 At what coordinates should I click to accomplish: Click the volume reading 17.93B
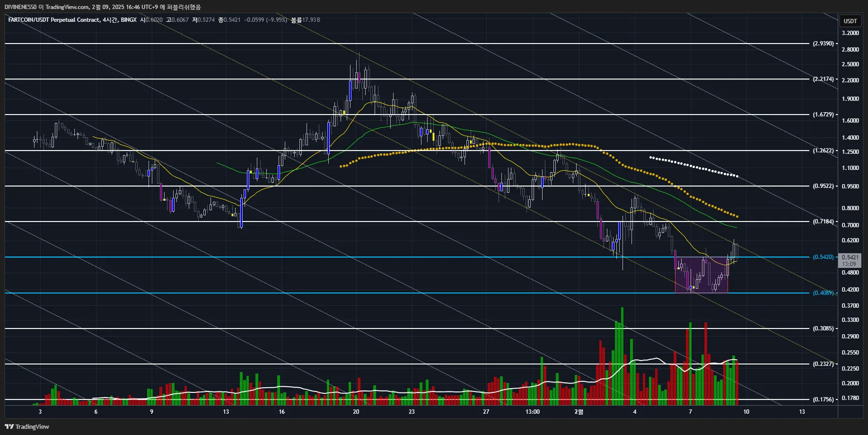tap(311, 20)
